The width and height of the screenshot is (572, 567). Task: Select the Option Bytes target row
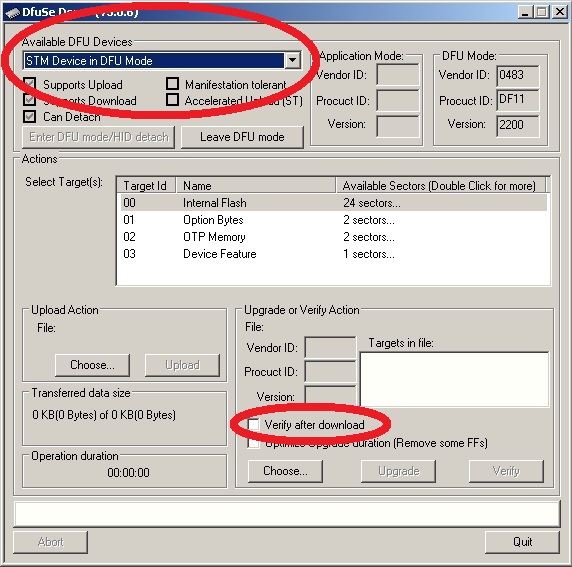point(333,220)
